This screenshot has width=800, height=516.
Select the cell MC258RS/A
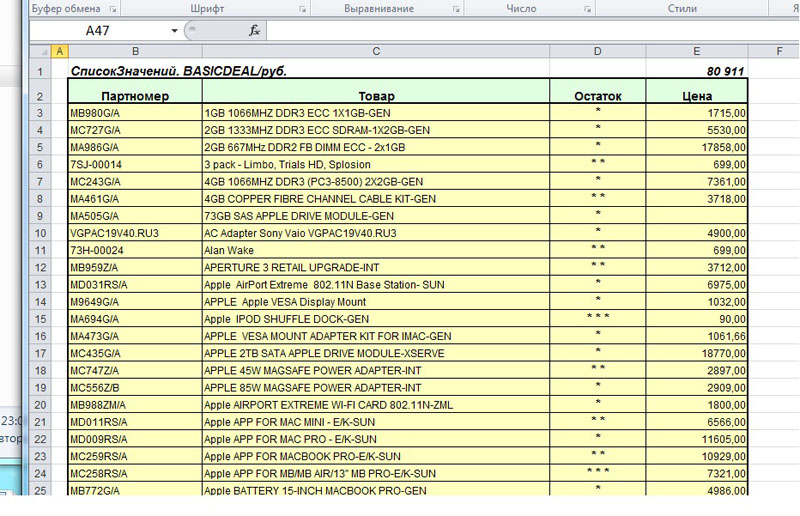point(135,474)
